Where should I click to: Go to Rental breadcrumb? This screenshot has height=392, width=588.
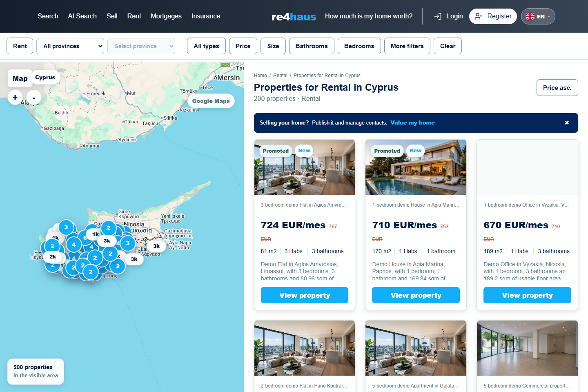[280, 76]
